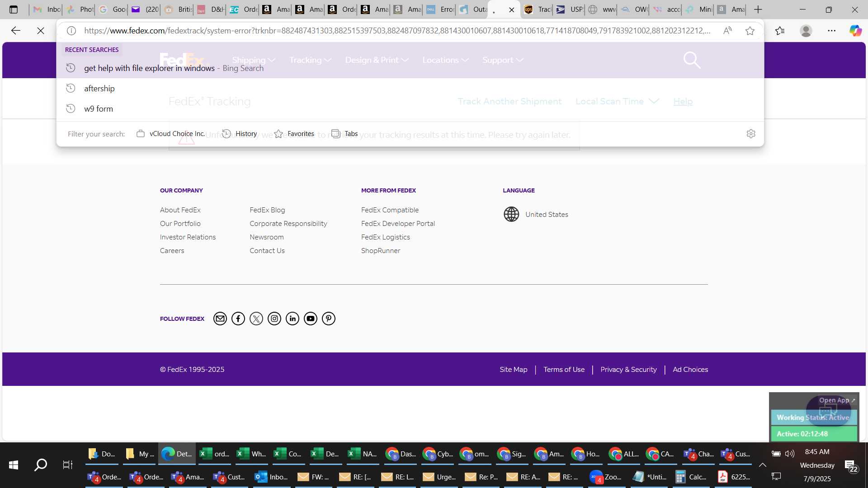
Task: Open Outlook Inbox on taskbar
Action: (x=271, y=477)
